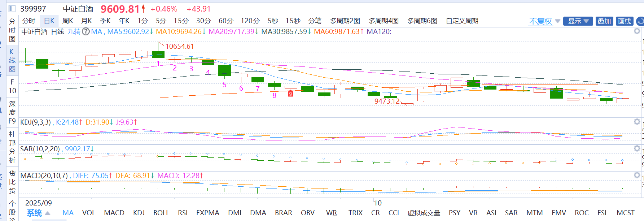Select the MA indicator in the bottom bar
Viewport: 644px width, 221px height.
[x=68, y=213]
